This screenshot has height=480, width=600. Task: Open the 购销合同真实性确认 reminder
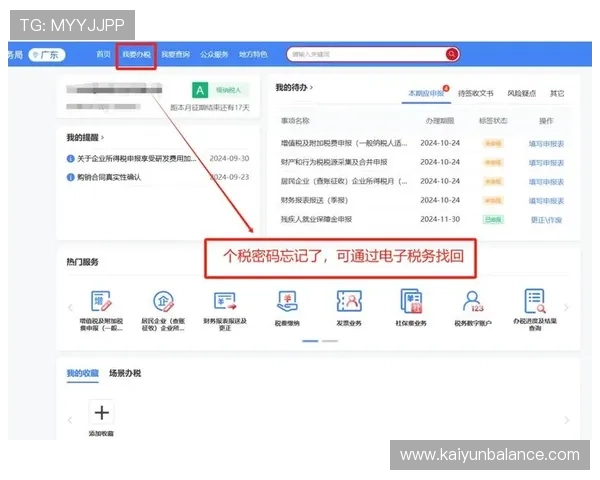click(x=109, y=177)
